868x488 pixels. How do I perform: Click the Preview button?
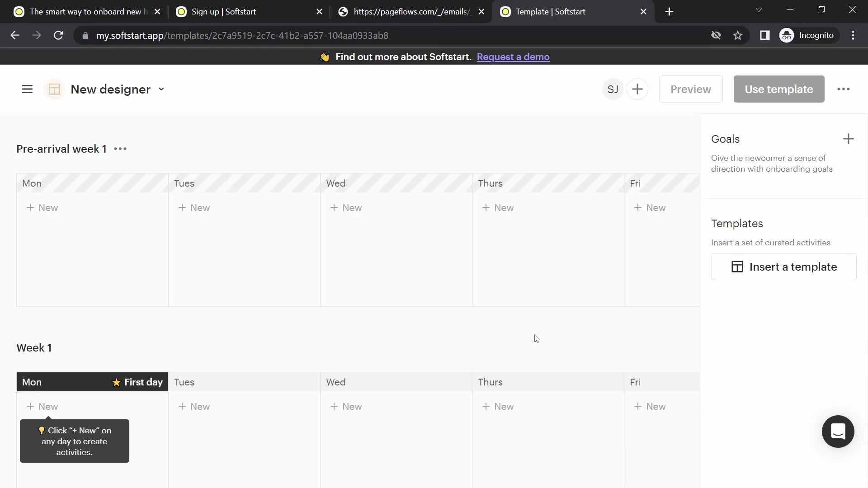pos(690,89)
